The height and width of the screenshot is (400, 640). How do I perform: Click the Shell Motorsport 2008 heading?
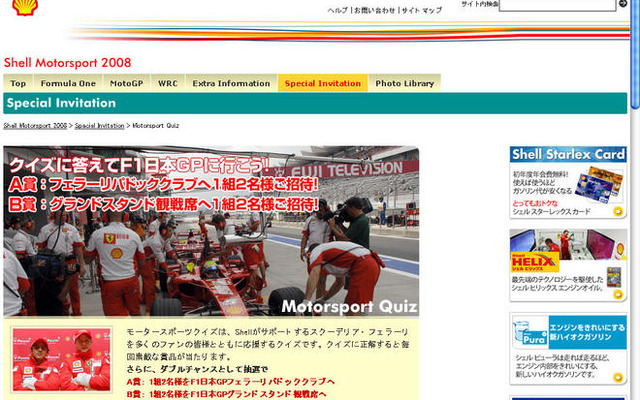[x=67, y=63]
